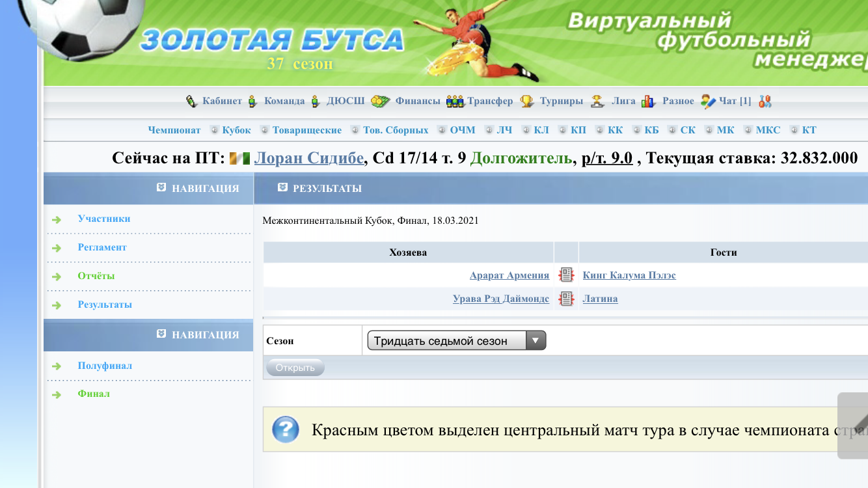Image resolution: width=868 pixels, height=488 pixels.
Task: Click the Кабинет pen icon
Action: coord(191,102)
